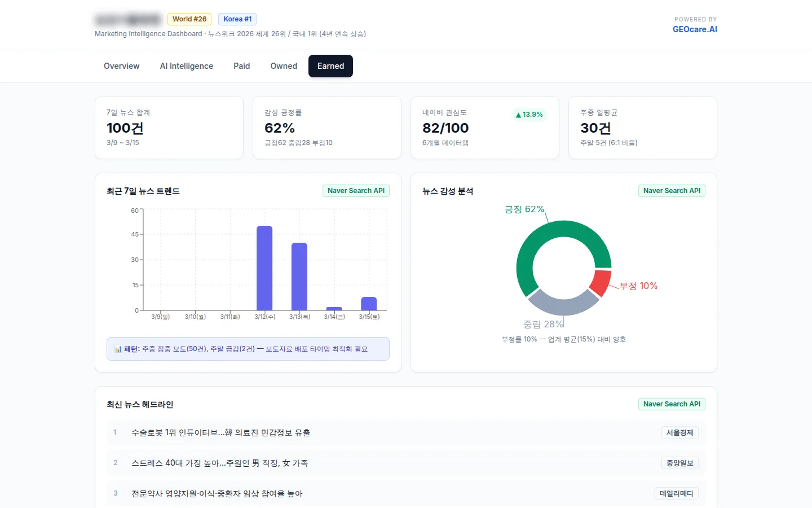Open the GEOcare.AI link
812x508 pixels.
695,29
